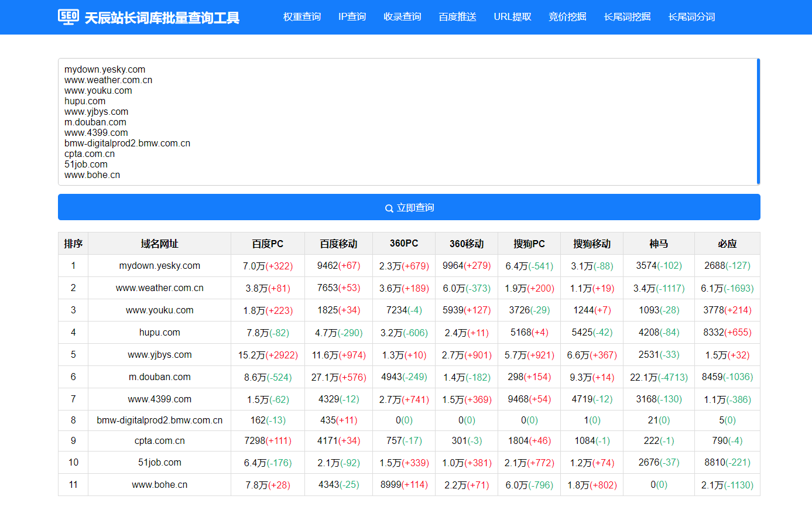Click the cell 6.6万(+367)
This screenshot has height=506, width=812.
click(x=592, y=355)
